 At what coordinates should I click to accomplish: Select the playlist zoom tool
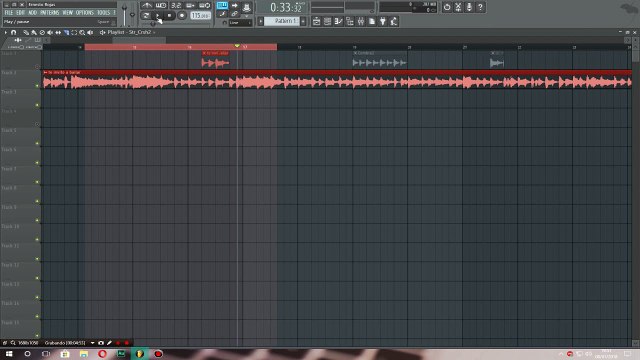click(82, 32)
